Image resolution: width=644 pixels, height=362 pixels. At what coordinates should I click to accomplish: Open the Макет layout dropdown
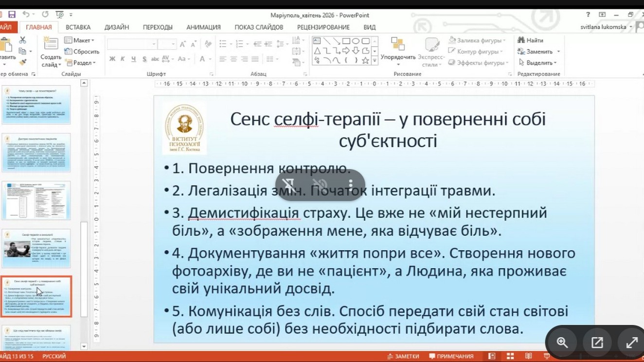pyautogui.click(x=80, y=40)
